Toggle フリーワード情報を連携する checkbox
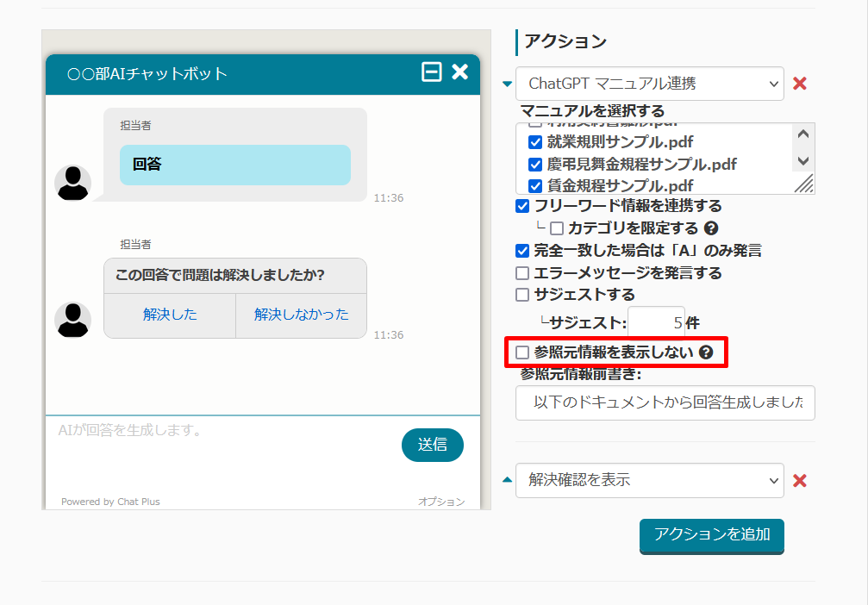Viewport: 868px width, 605px height. tap(521, 206)
